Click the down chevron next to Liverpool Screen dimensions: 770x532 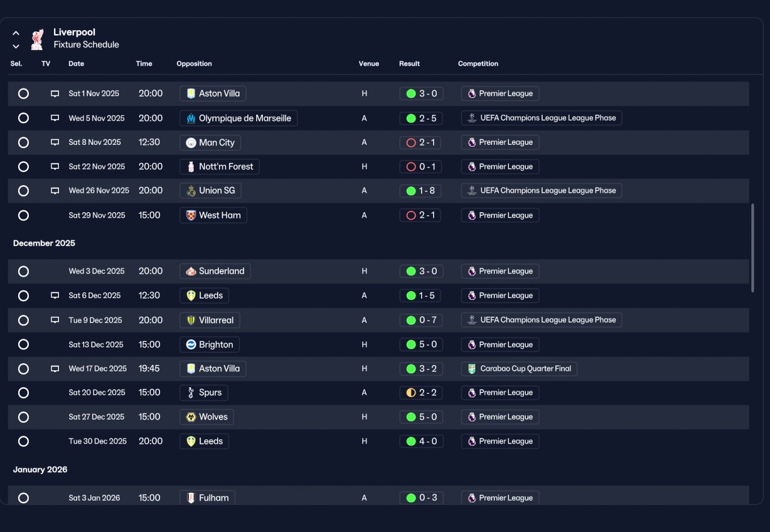[16, 46]
